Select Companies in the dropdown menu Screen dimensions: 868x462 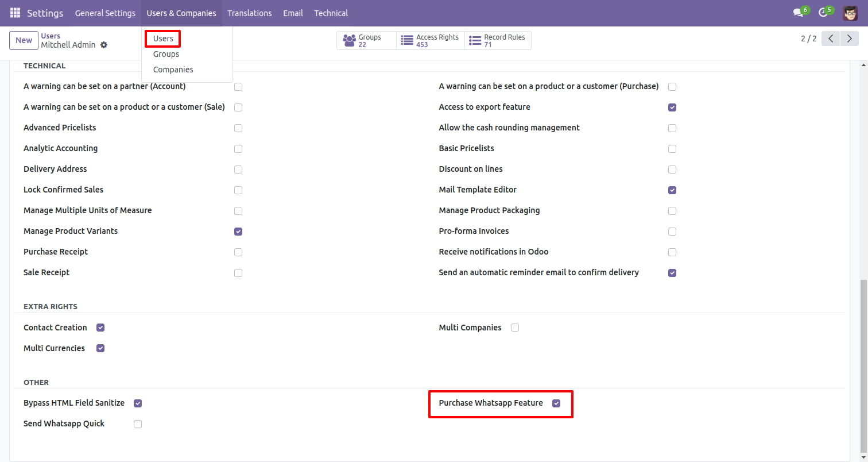point(173,70)
